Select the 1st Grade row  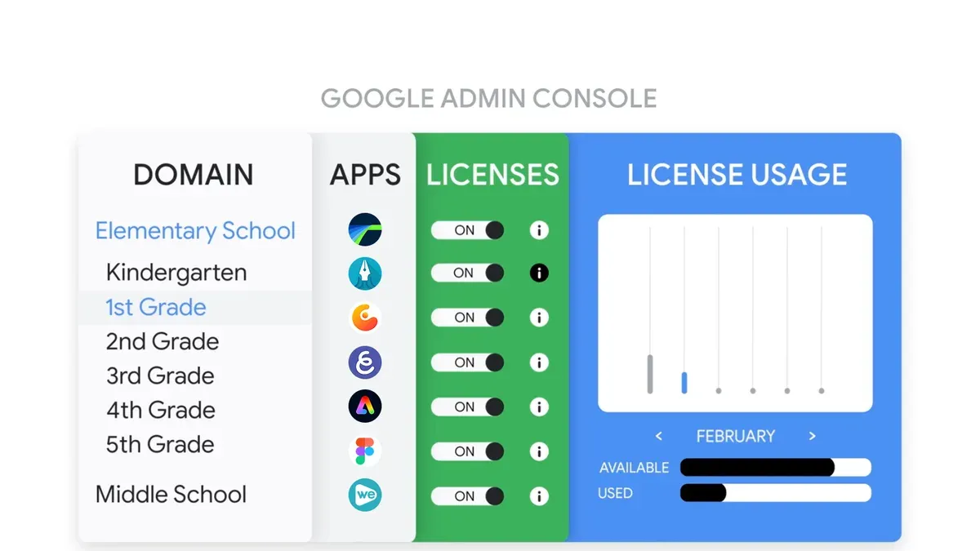click(x=194, y=307)
